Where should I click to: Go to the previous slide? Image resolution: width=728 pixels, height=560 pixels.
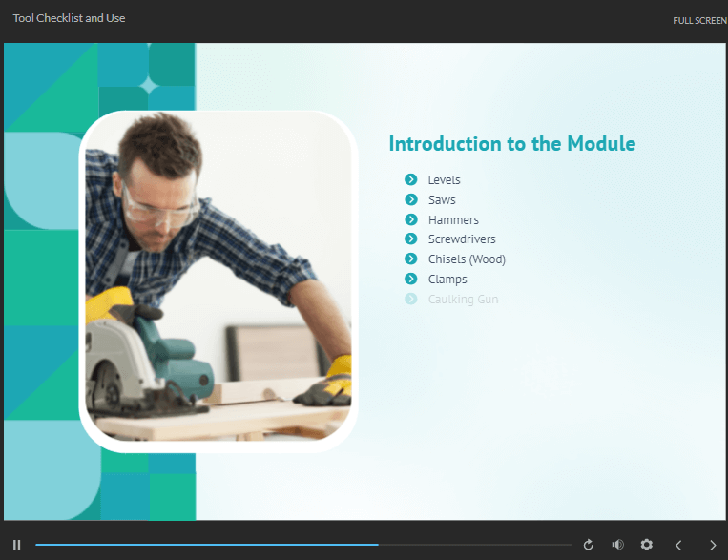tap(678, 545)
